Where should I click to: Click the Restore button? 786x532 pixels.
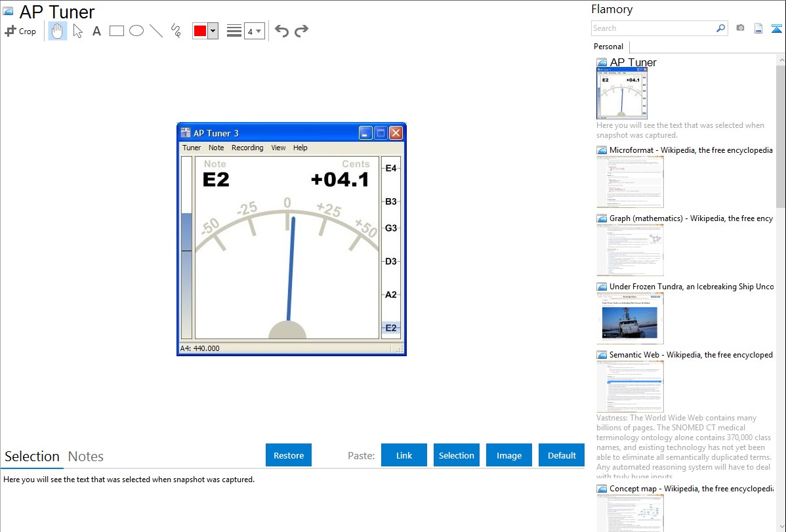[x=289, y=455]
